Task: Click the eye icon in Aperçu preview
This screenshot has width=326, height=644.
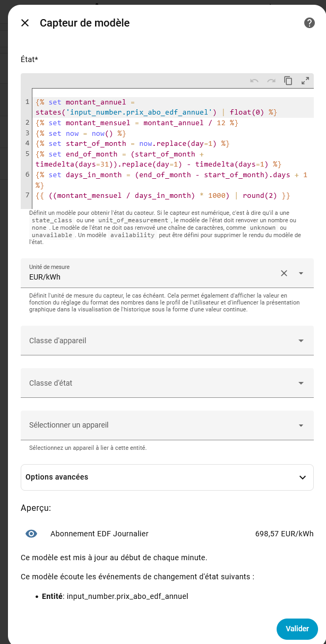Action: (x=31, y=534)
